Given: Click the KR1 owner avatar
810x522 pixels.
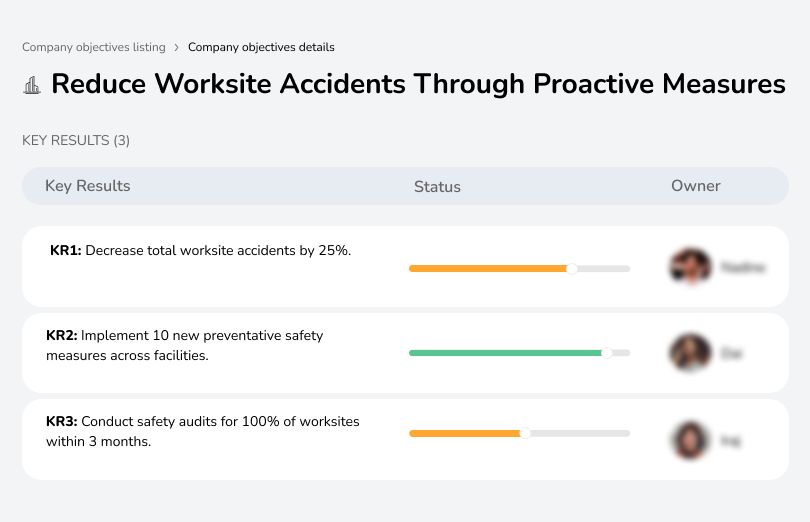Looking at the screenshot, I should click(690, 267).
